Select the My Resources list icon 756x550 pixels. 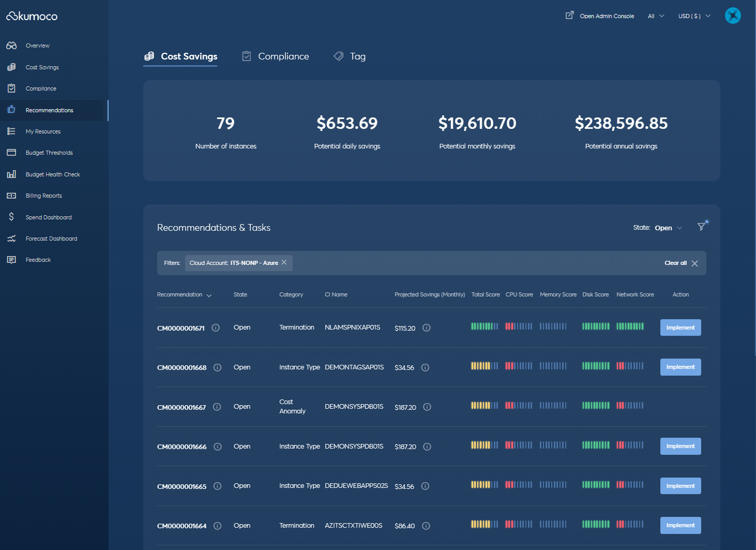11,131
